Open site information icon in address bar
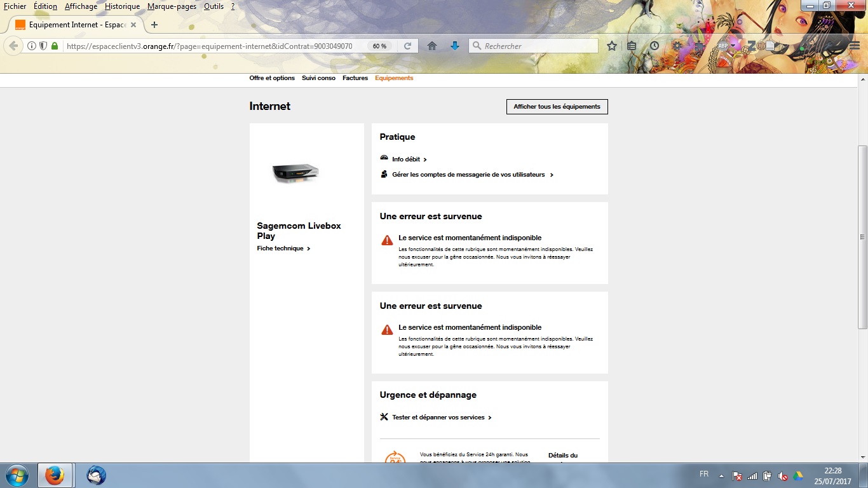This screenshot has width=868, height=488. click(32, 46)
